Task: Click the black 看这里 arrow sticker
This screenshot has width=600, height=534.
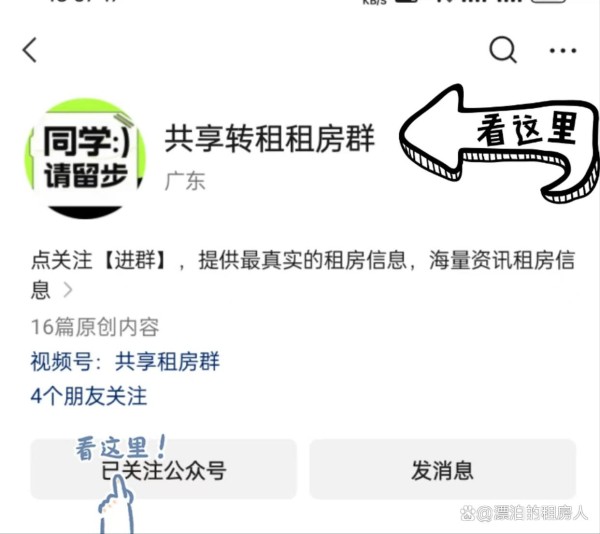Action: (499, 142)
